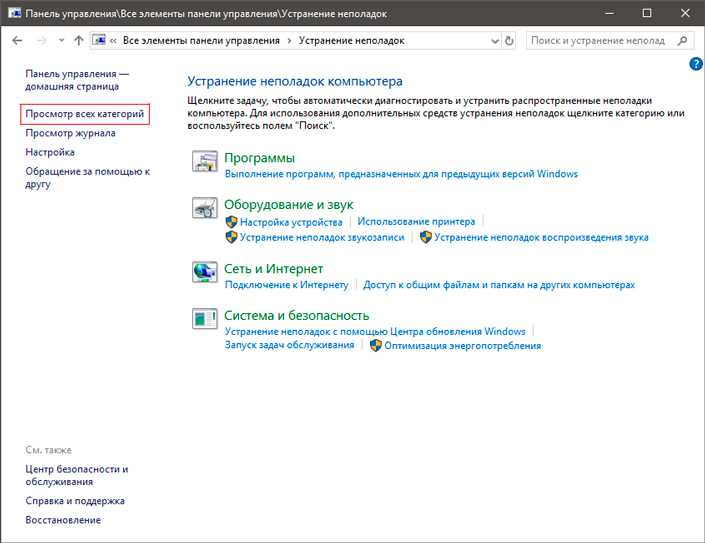Run 'Выполнение программ, предназначенных для предыдущих версий Windows'

[401, 174]
